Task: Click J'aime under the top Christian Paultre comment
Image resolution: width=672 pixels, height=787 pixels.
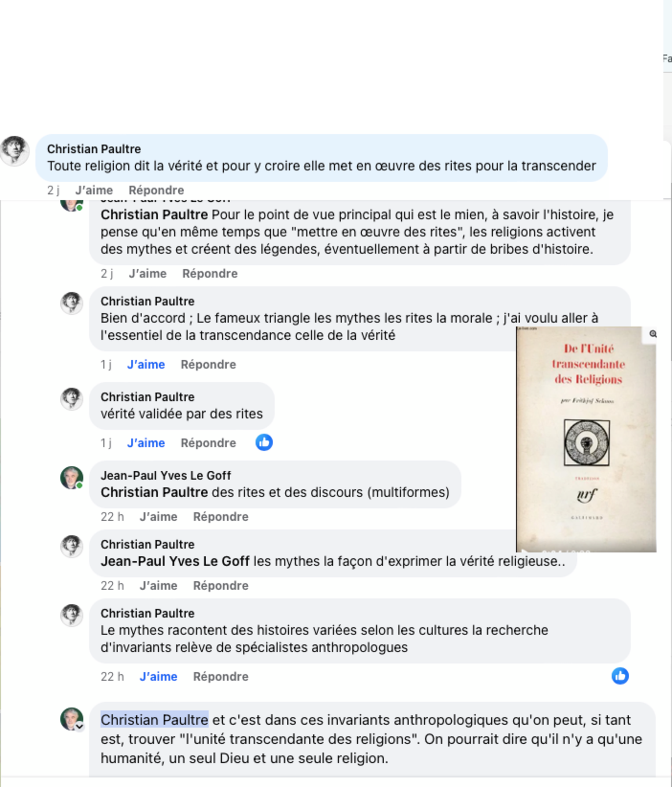Action: 94,190
